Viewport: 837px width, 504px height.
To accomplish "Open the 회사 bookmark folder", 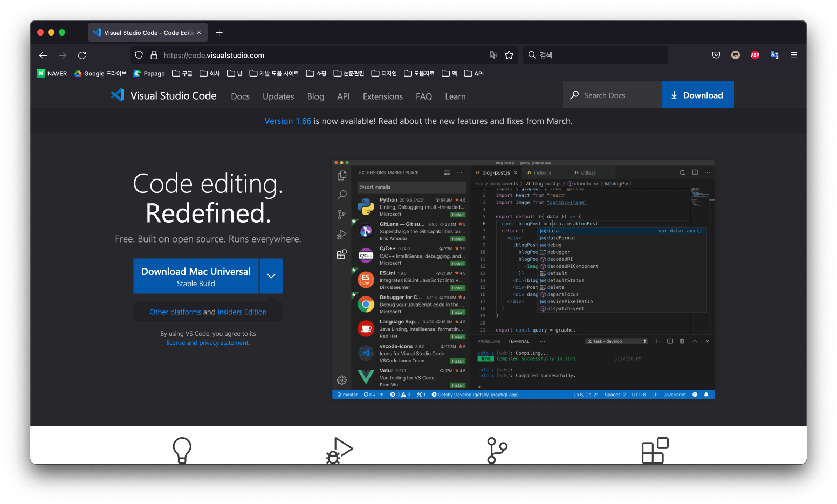I will pos(210,73).
